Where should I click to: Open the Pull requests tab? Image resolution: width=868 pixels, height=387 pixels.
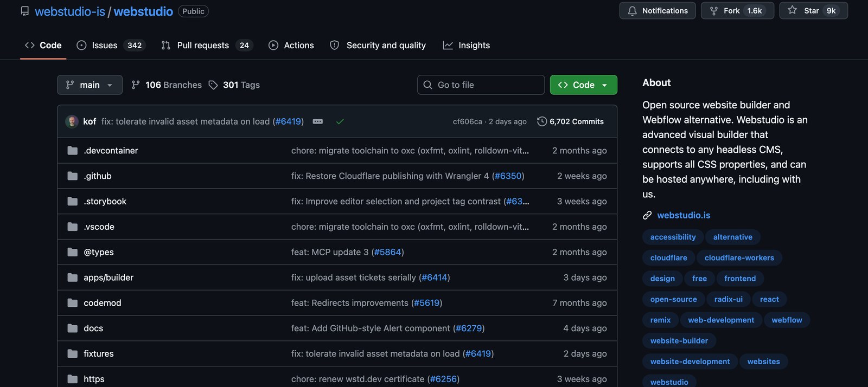207,45
